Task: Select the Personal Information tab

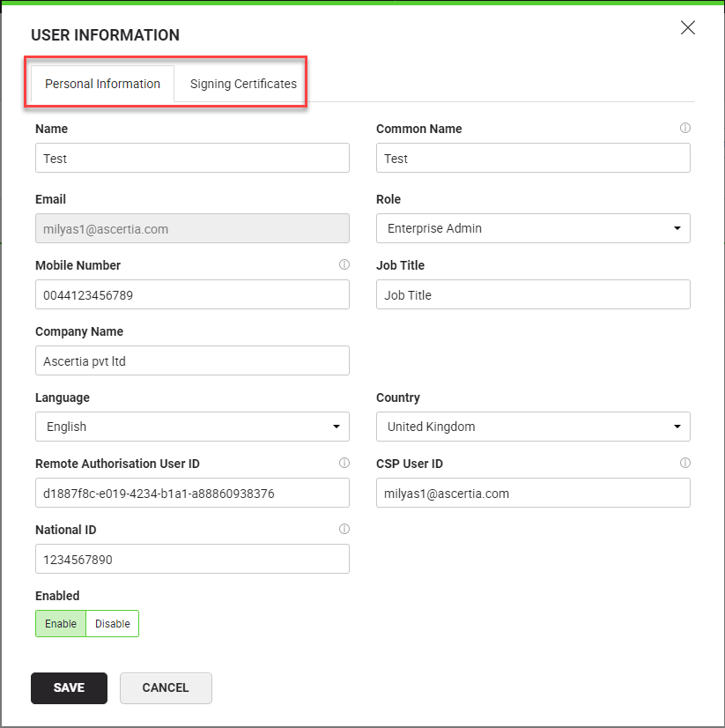Action: pyautogui.click(x=102, y=85)
